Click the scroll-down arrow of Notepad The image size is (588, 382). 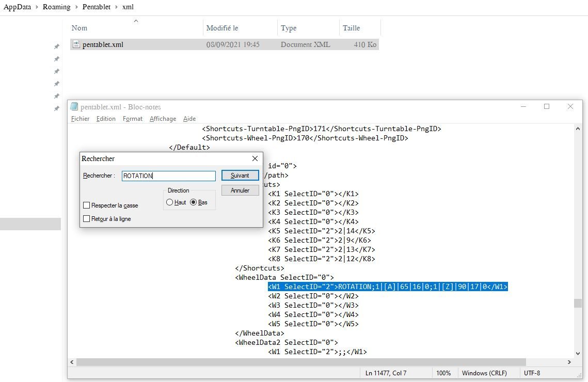[x=578, y=354]
